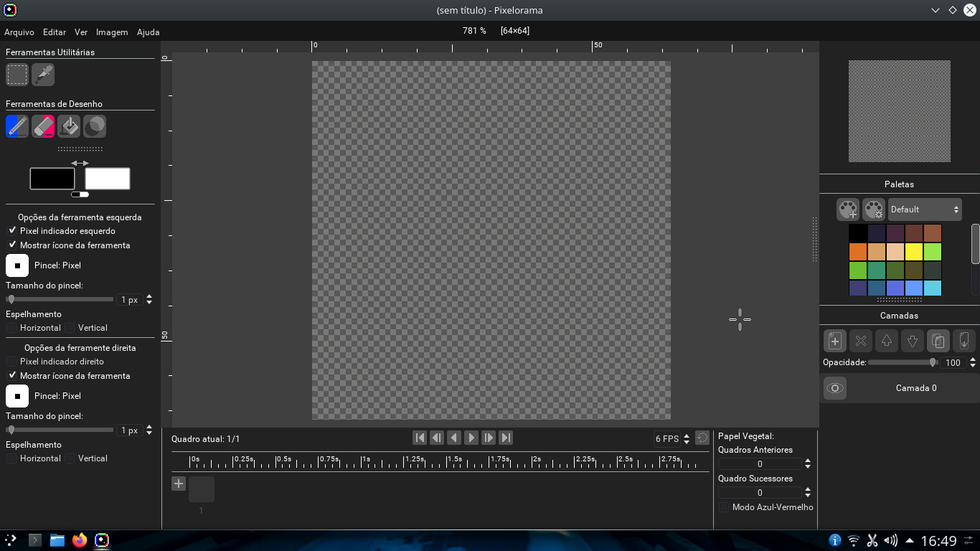This screenshot has height=551, width=980.
Task: Open the Default palette dropdown
Action: pos(924,209)
